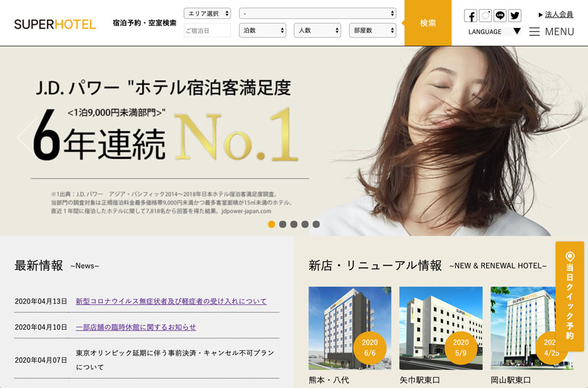Open the wide hotel selection dropdown

tap(318, 14)
